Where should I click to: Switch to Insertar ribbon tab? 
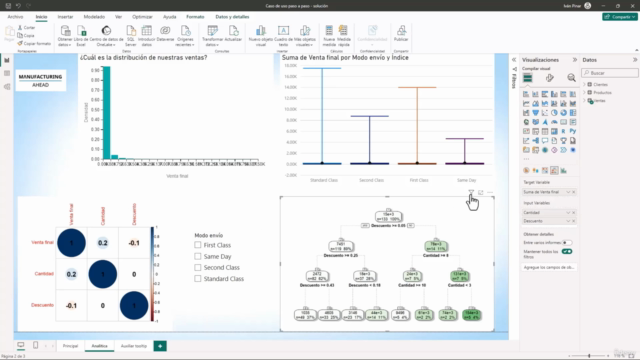click(65, 17)
